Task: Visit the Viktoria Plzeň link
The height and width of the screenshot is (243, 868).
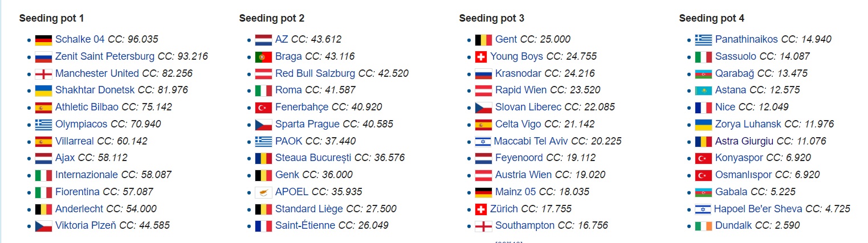Action: click(x=85, y=225)
